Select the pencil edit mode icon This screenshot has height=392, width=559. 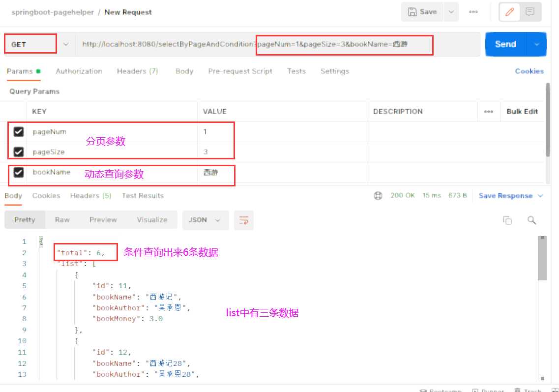[509, 12]
